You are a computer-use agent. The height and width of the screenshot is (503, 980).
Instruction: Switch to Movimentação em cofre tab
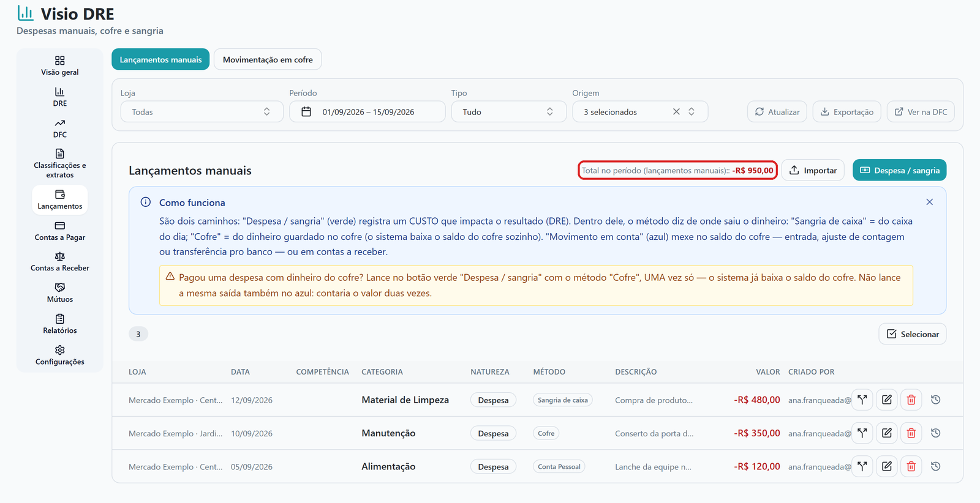click(x=268, y=59)
